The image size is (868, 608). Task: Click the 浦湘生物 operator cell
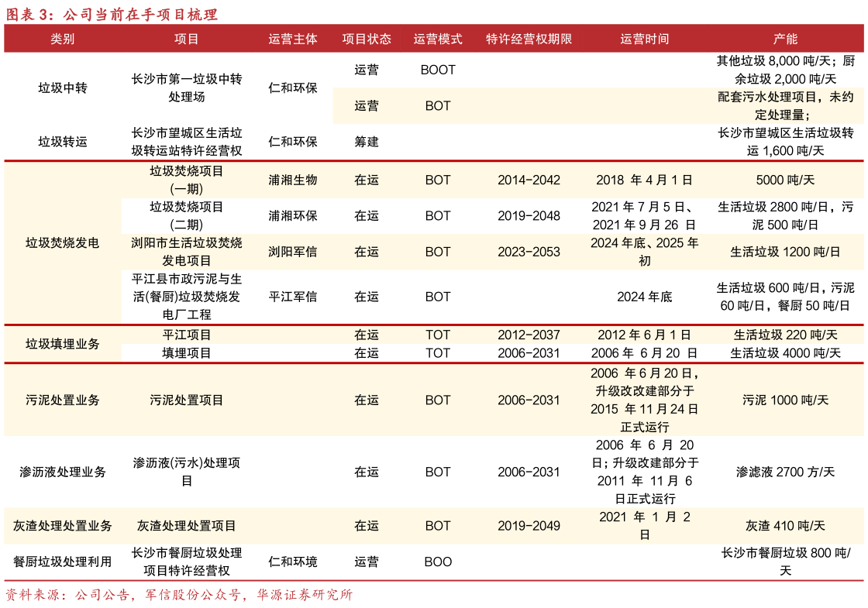tap(293, 180)
